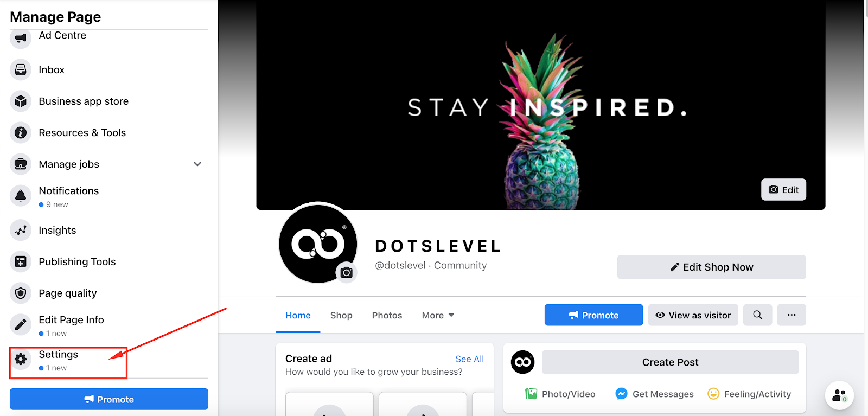Switch to the Shop tab
This screenshot has height=416, width=868.
(x=341, y=315)
